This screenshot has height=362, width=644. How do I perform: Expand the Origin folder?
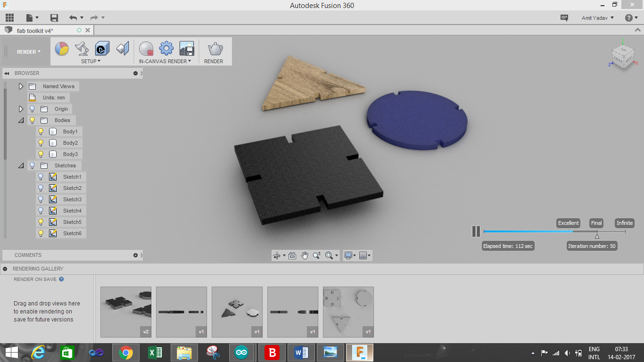click(x=21, y=109)
